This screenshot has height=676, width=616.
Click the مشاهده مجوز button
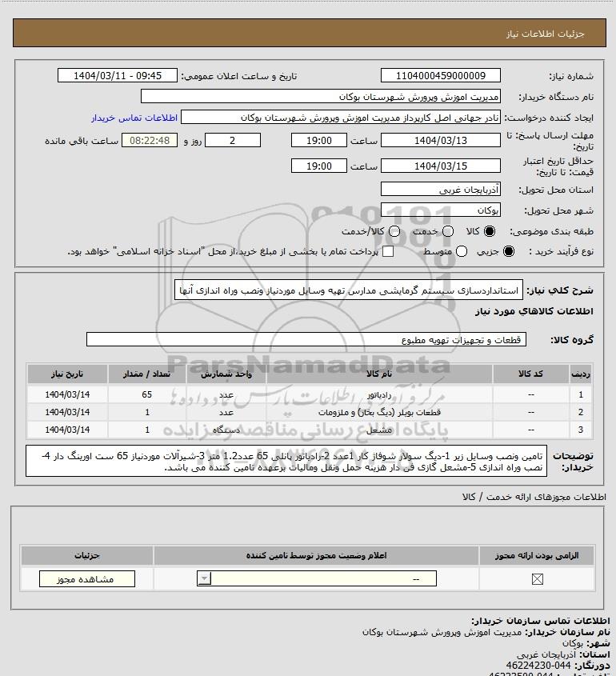[87, 579]
